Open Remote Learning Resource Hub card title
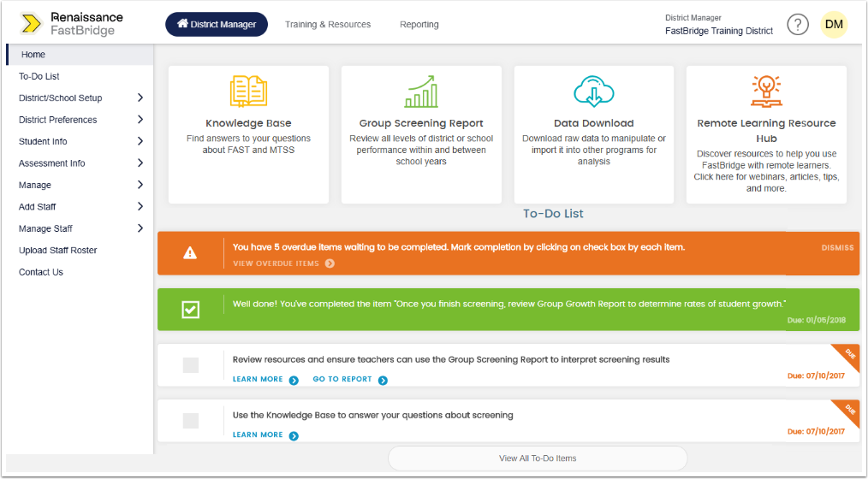Image resolution: width=868 pixels, height=479 pixels. 766,131
